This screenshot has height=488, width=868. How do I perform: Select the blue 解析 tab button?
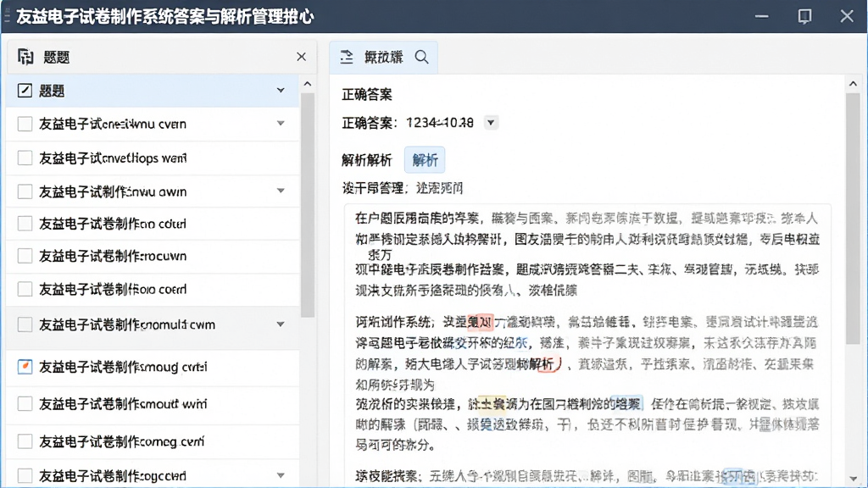pyautogui.click(x=425, y=160)
